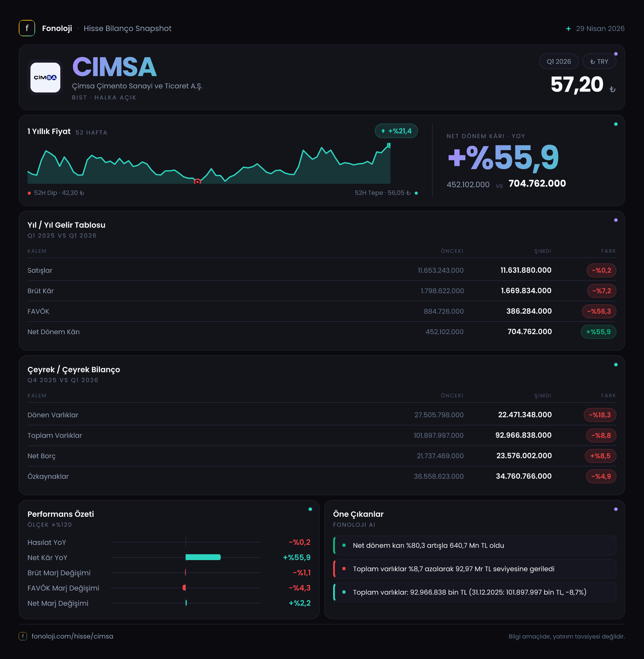Click the Hasılat YoY label
This screenshot has width=644, height=659.
tap(47, 542)
